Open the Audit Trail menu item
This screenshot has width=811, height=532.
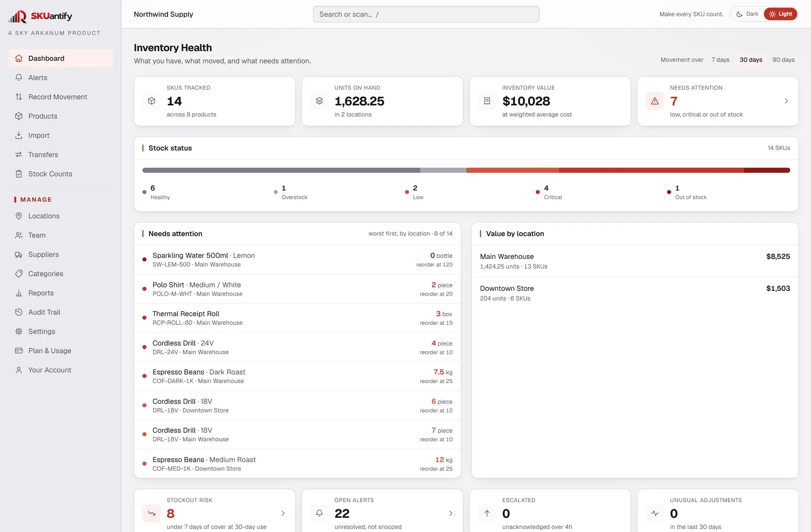[60, 312]
